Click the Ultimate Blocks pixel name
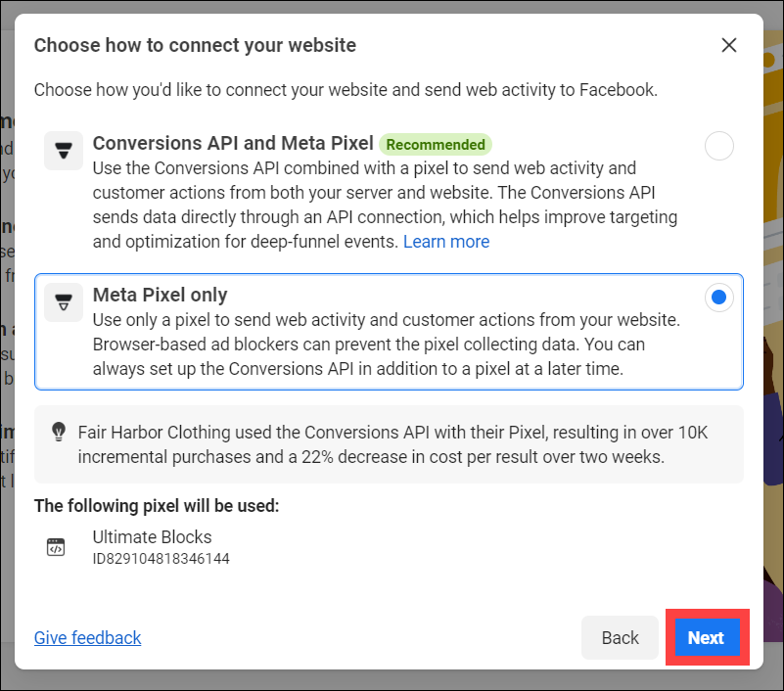Image resolution: width=784 pixels, height=691 pixels. point(152,536)
